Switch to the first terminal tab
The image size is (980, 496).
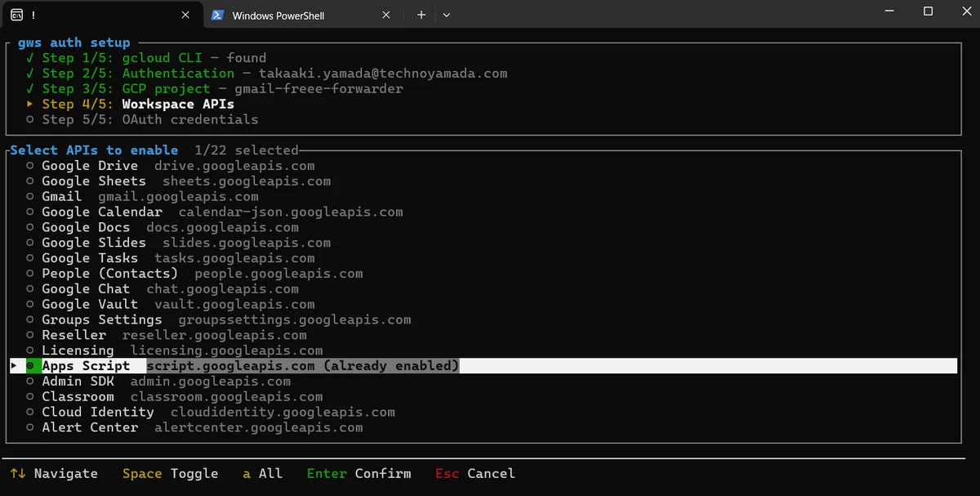tap(101, 15)
